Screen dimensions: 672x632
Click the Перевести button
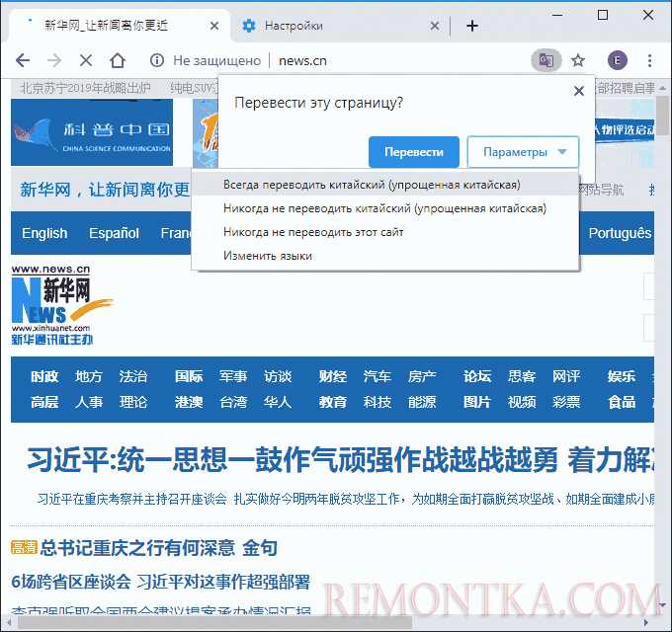tap(413, 152)
